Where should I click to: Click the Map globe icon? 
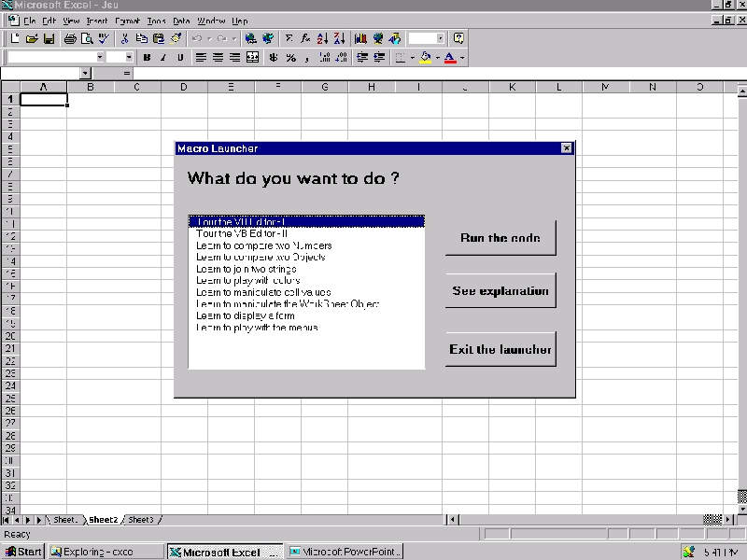[378, 38]
